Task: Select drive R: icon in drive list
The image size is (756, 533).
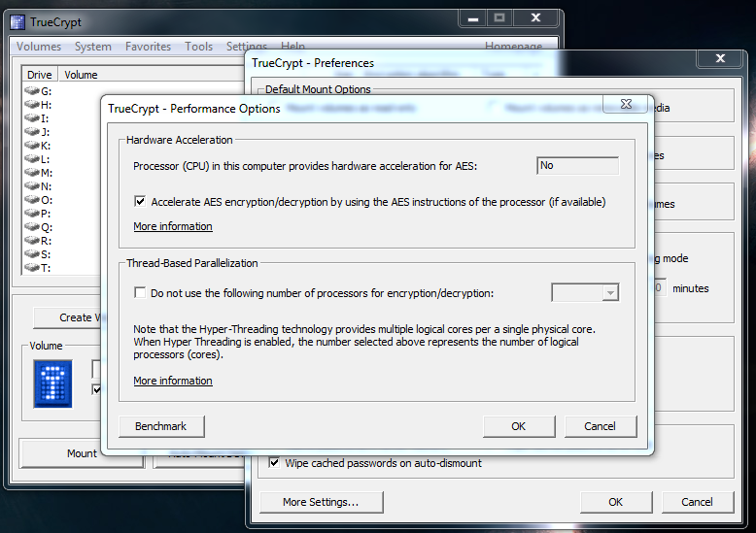Action: tap(32, 240)
